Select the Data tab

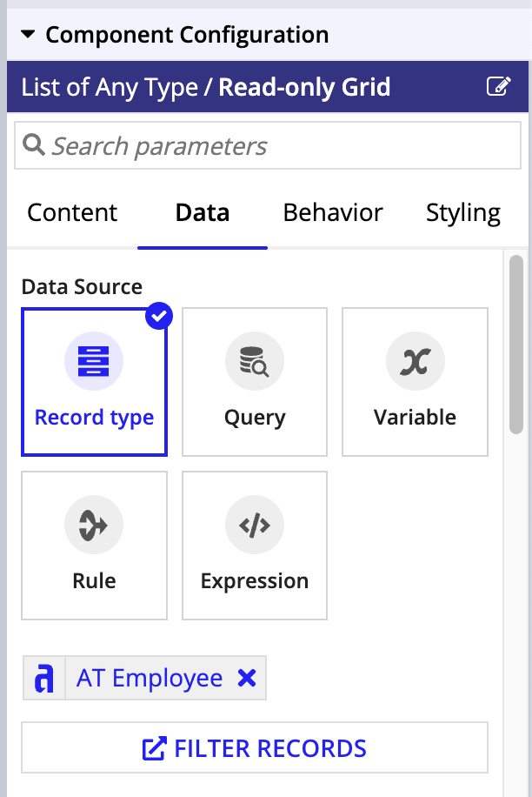202,212
